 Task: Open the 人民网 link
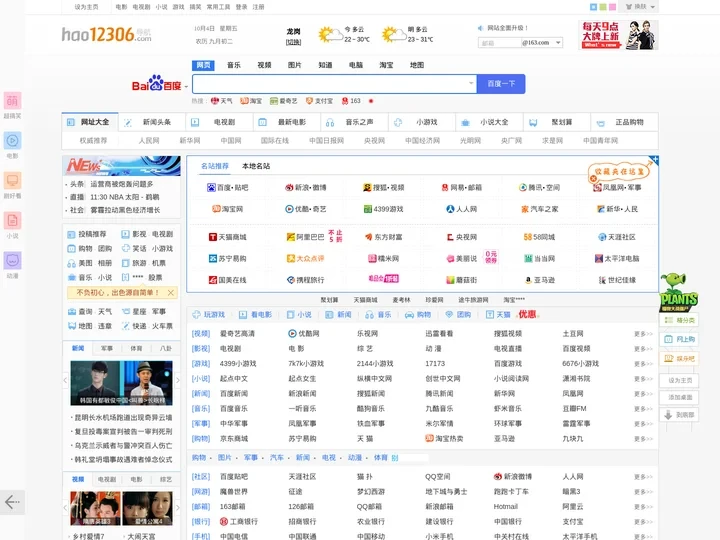[149, 141]
